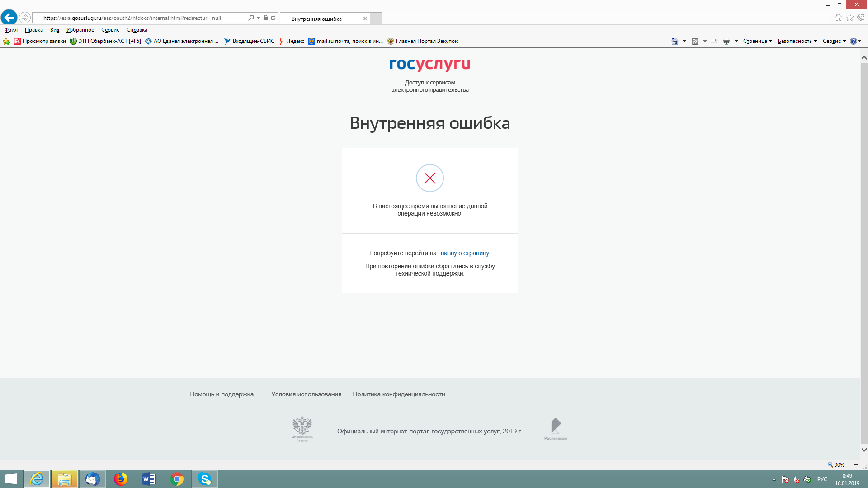Screen dimensions: 868x488
Task: Click the home icon in command bar
Action: point(675,41)
